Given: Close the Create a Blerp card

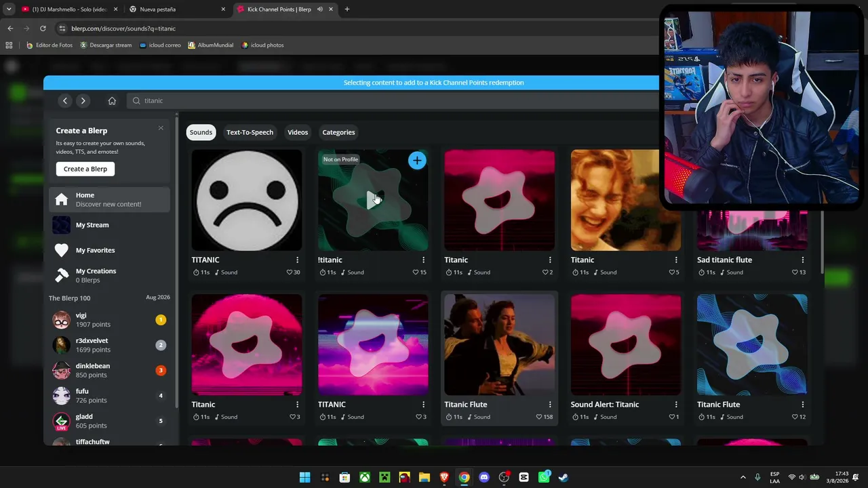Looking at the screenshot, I should click(x=161, y=128).
